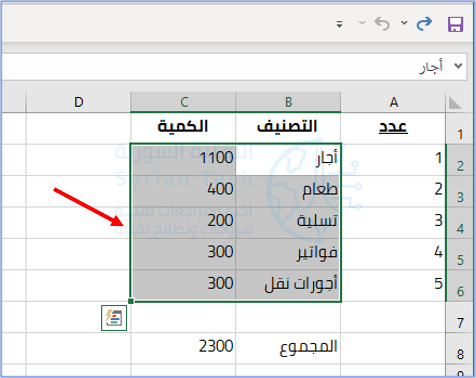
Task: Click cell A6 containing number 5
Action: coord(393,285)
